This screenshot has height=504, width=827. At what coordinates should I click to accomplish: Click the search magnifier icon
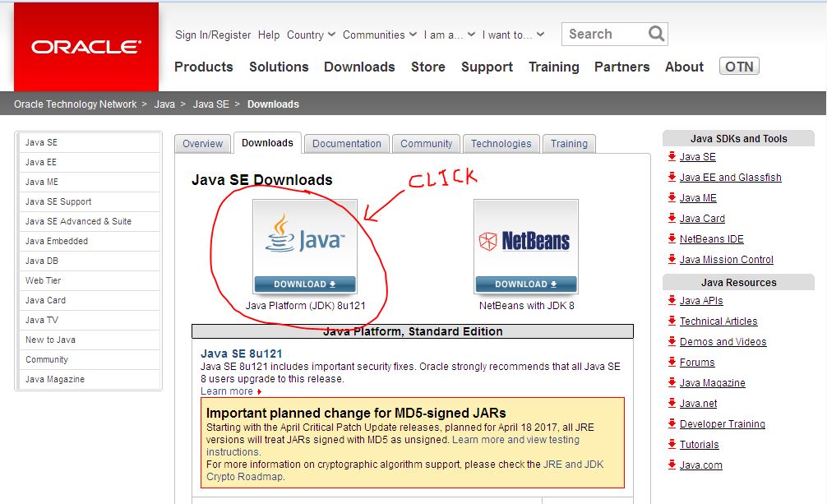656,34
